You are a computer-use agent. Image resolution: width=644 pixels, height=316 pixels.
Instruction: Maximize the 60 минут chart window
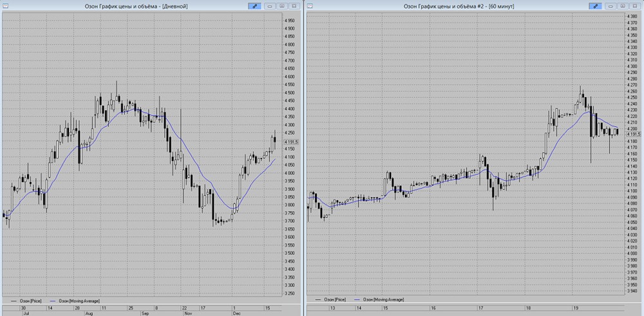coord(623,6)
